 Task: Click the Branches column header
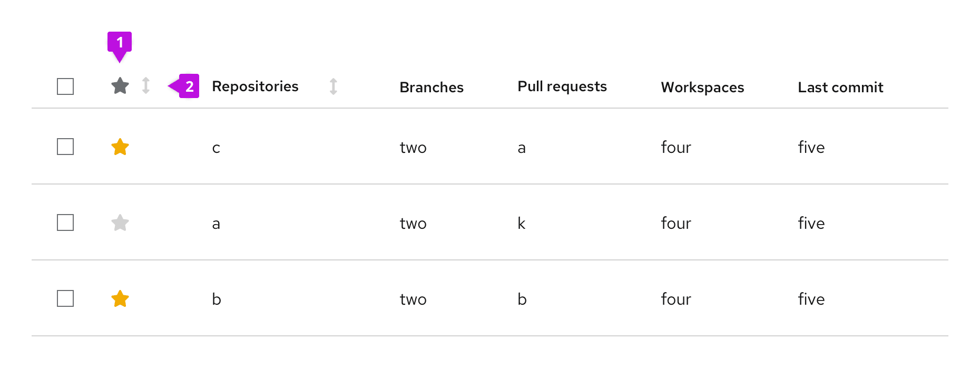[x=432, y=88]
